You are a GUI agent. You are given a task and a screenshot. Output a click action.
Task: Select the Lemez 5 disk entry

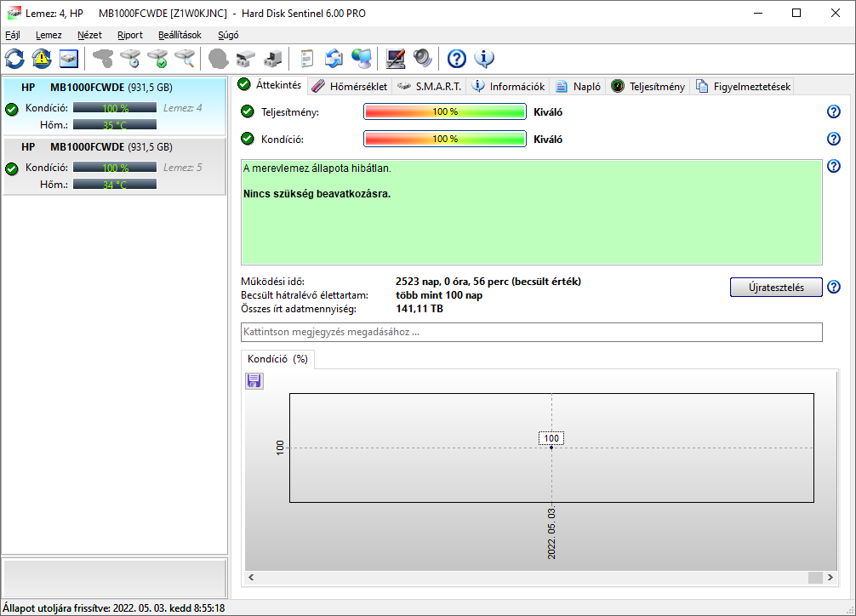[115, 166]
